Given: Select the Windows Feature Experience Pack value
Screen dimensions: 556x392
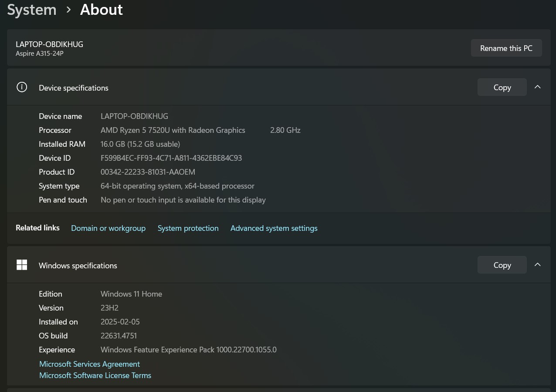Looking at the screenshot, I should [x=189, y=350].
